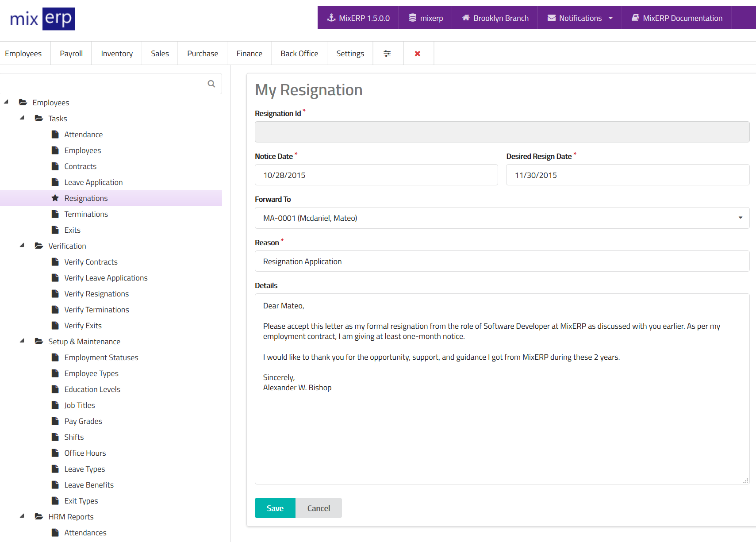
Task: Click the database icon beside mixerp
Action: click(413, 18)
